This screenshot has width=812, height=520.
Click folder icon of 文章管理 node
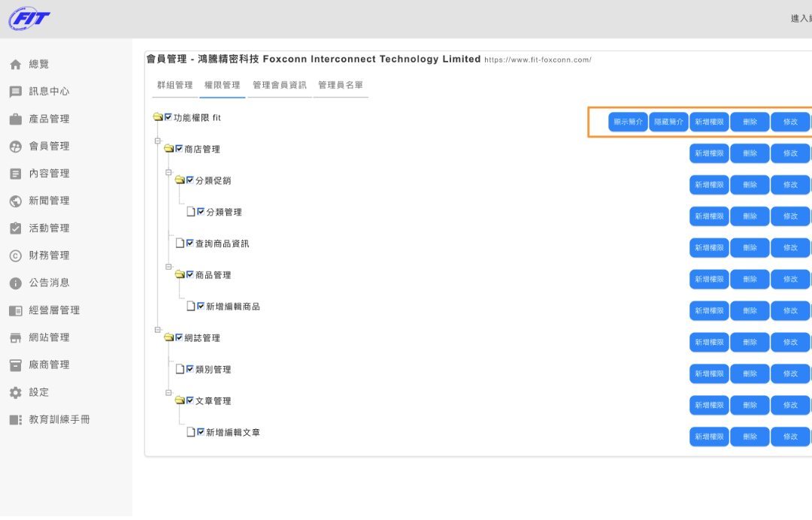coord(180,401)
